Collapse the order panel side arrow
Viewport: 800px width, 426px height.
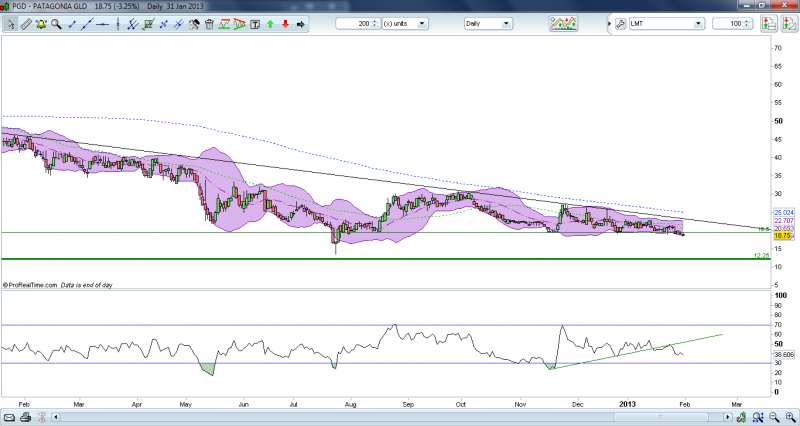(608, 23)
